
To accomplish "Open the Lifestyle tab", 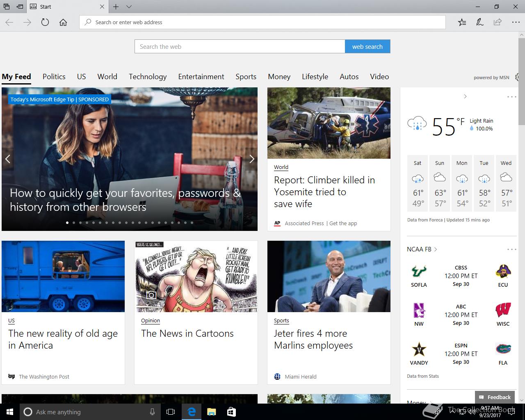I will [x=315, y=77].
